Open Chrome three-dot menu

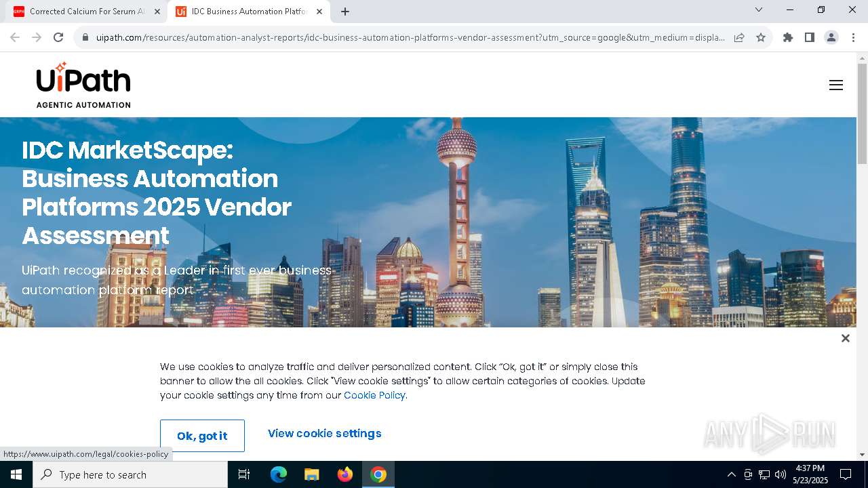tap(853, 38)
